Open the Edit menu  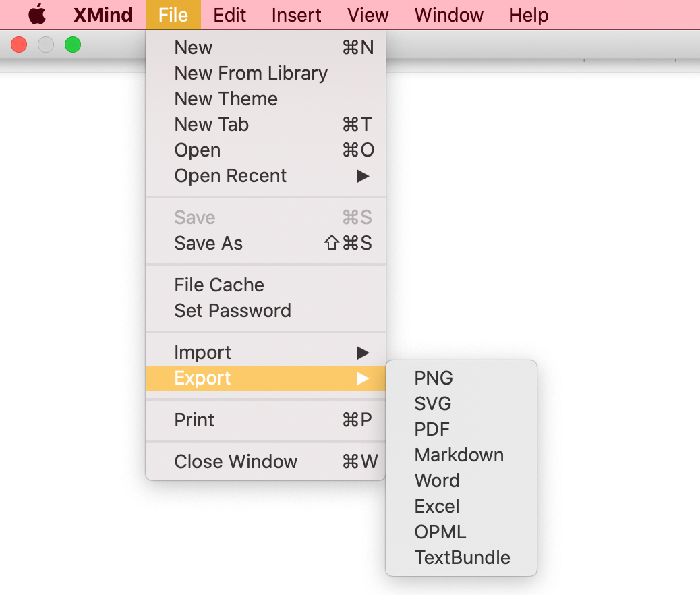tap(229, 15)
